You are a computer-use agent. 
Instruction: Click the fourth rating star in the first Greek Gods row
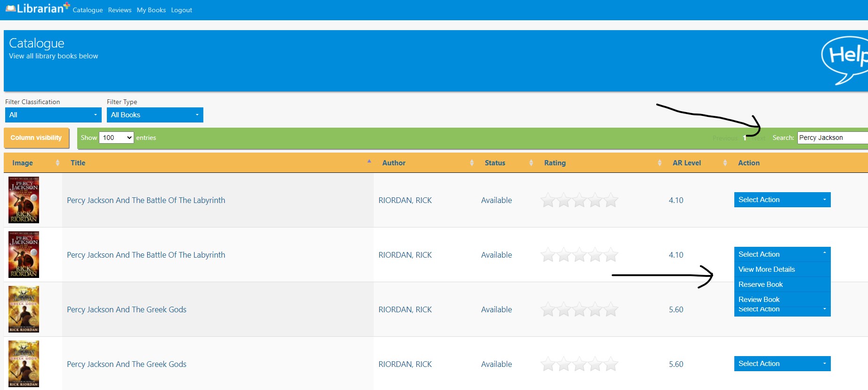click(x=595, y=309)
